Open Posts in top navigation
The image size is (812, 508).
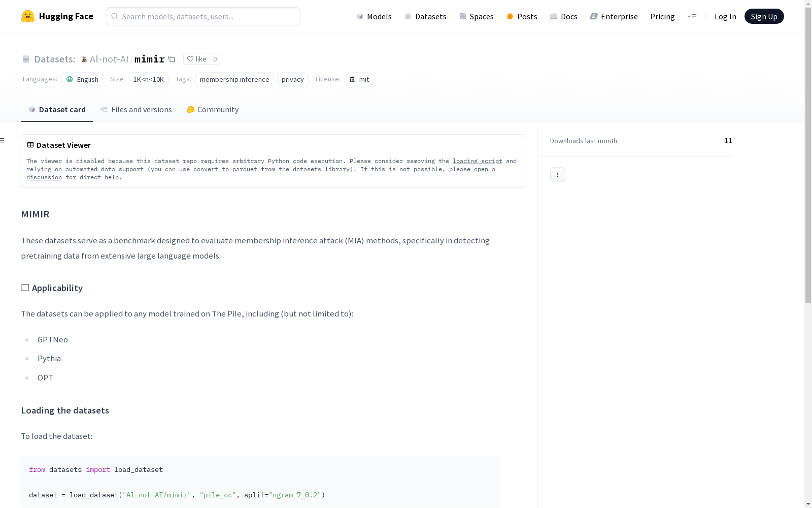[x=522, y=16]
